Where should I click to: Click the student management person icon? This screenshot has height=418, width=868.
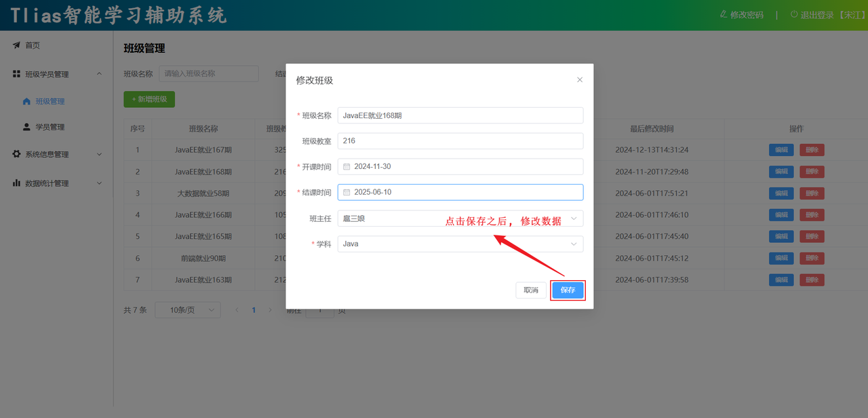pos(26,127)
